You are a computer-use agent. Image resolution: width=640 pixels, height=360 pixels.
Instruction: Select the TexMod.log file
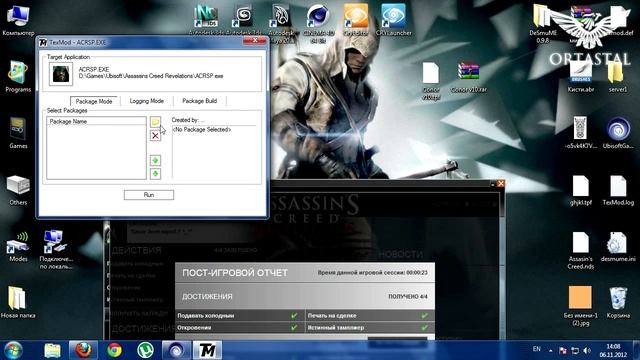(618, 190)
